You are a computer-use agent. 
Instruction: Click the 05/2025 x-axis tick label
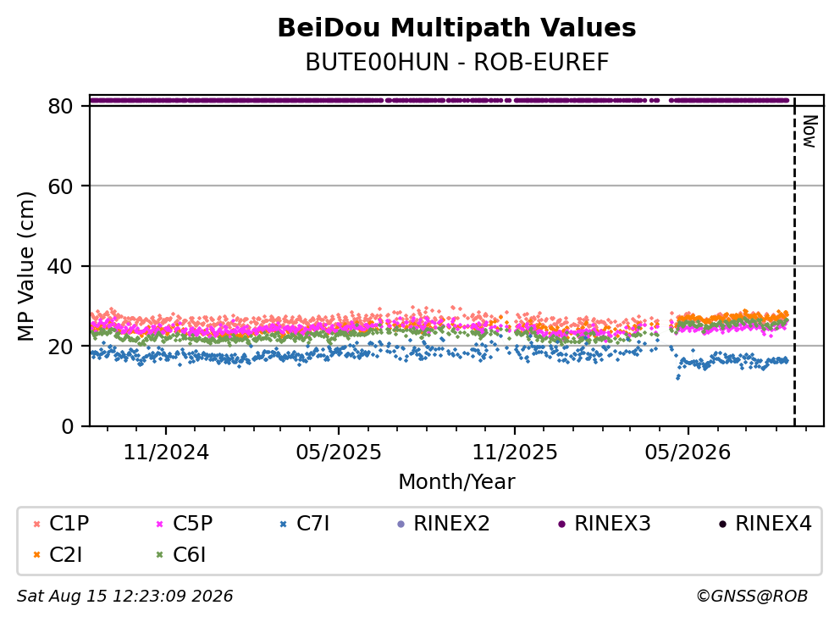pos(339,453)
